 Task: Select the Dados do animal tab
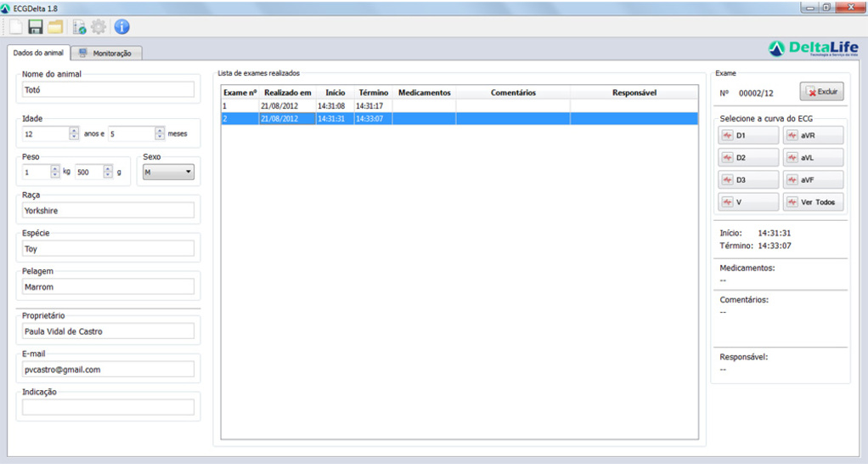click(x=37, y=53)
